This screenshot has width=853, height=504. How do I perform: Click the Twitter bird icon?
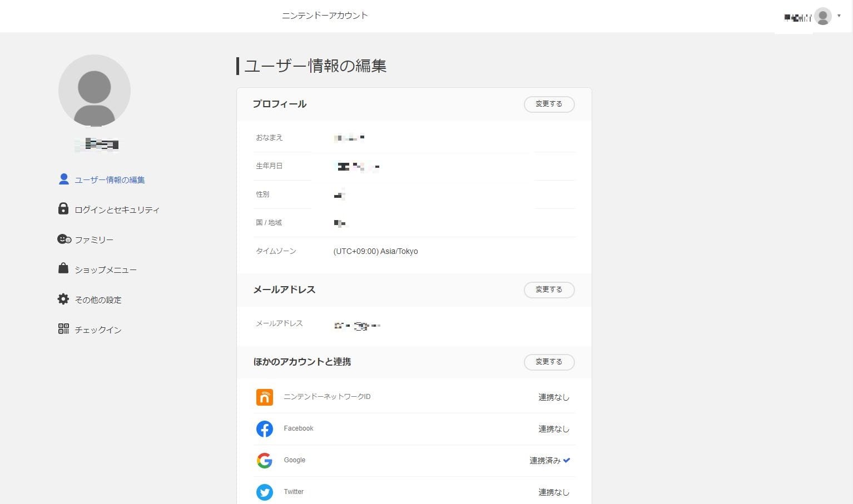tap(265, 492)
